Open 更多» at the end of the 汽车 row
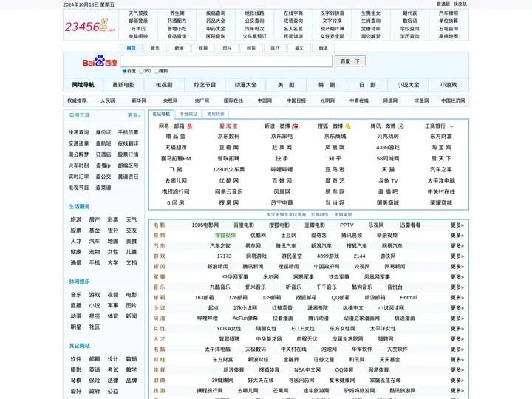 457,245
